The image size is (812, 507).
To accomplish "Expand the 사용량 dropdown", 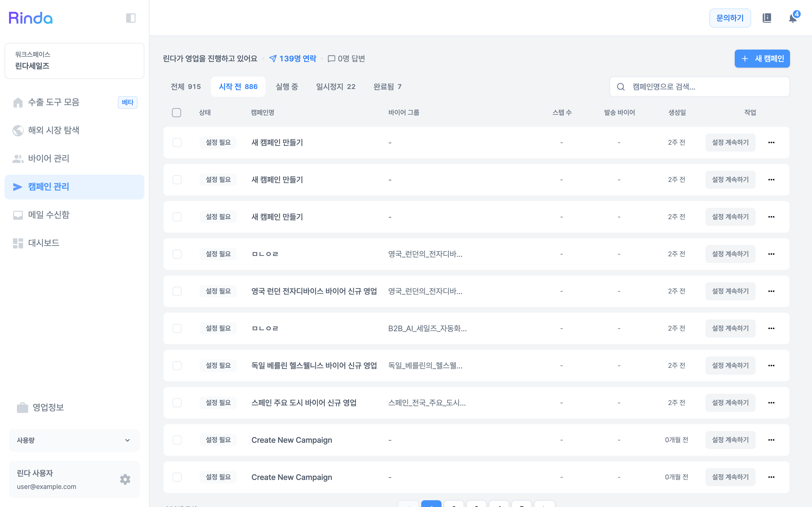I will point(74,440).
